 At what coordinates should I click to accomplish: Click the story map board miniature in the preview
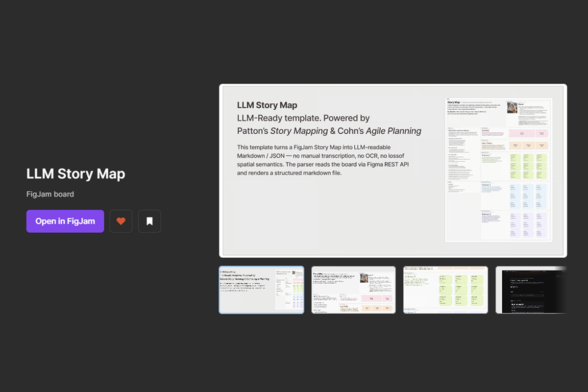point(499,170)
